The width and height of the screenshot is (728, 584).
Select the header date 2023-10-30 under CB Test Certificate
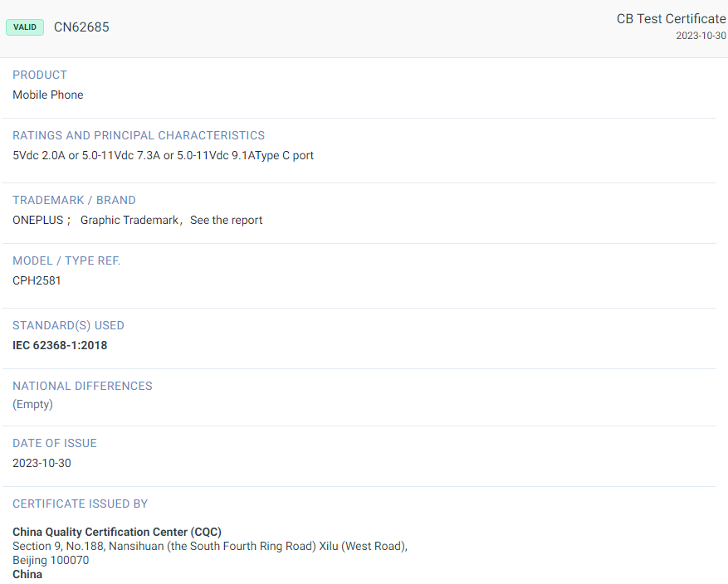tap(701, 36)
